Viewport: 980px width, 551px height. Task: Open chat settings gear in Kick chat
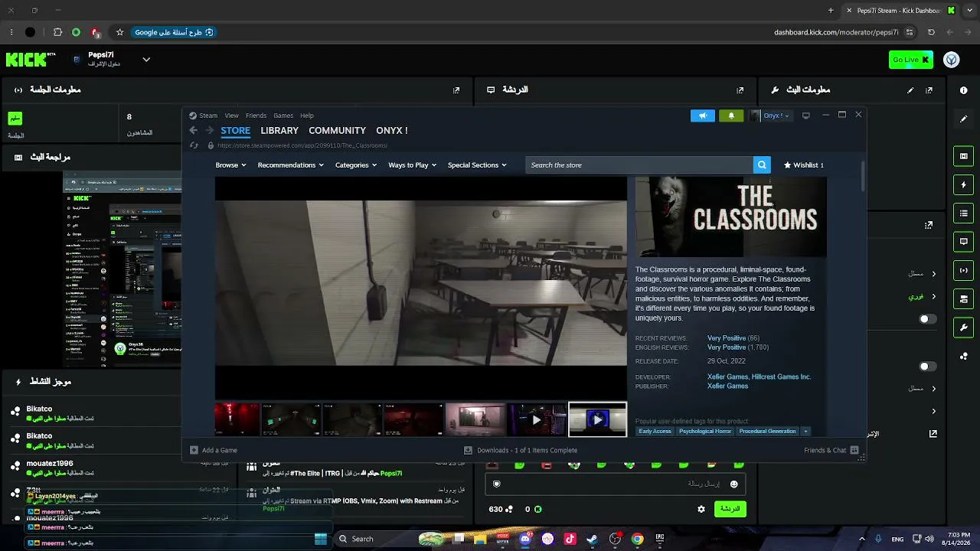(x=701, y=509)
